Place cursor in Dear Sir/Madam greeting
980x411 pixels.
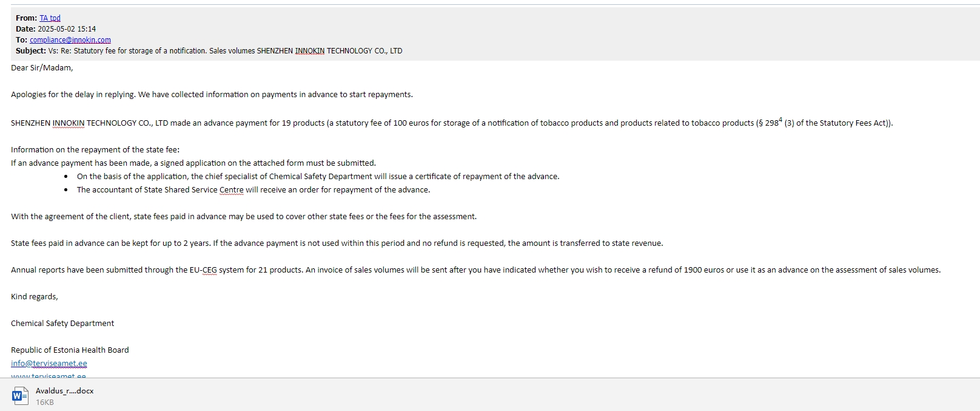pos(42,68)
